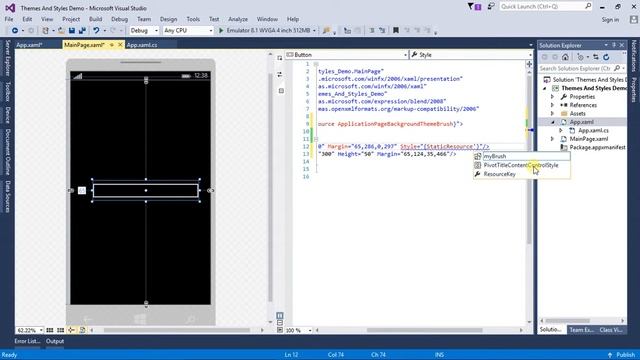Click the Save All toolbar icon
Image resolution: width=640 pixels, height=360 pixels.
(82, 31)
